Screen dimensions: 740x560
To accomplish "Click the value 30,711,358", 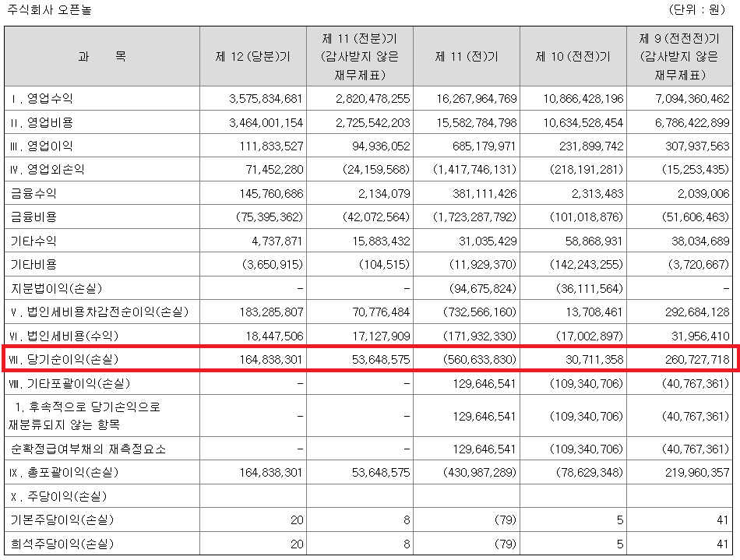I will pos(594,360).
